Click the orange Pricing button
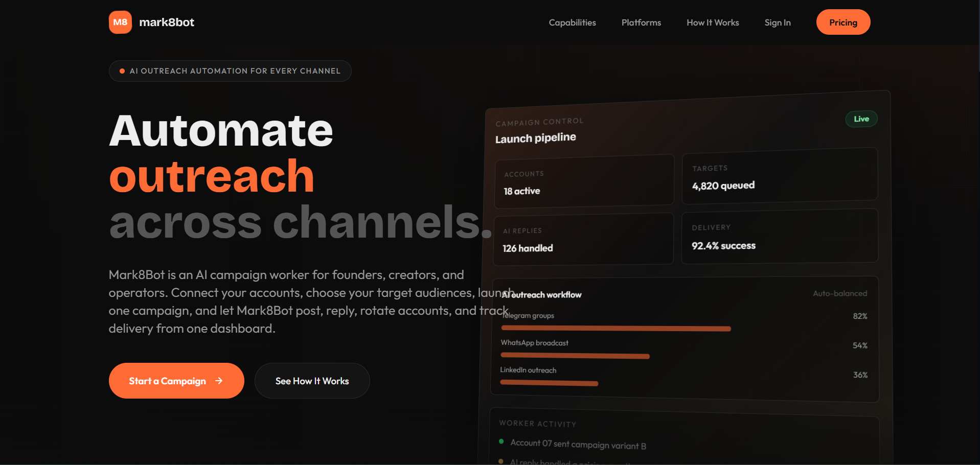This screenshot has width=980, height=465. 843,22
